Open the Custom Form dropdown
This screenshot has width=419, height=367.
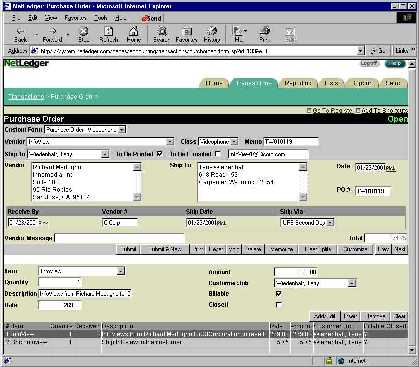pos(122,130)
